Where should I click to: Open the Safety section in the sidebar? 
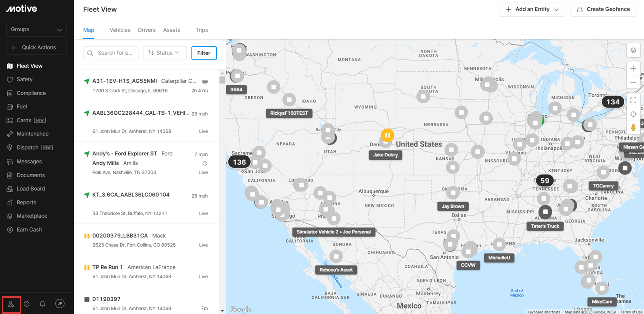(24, 79)
